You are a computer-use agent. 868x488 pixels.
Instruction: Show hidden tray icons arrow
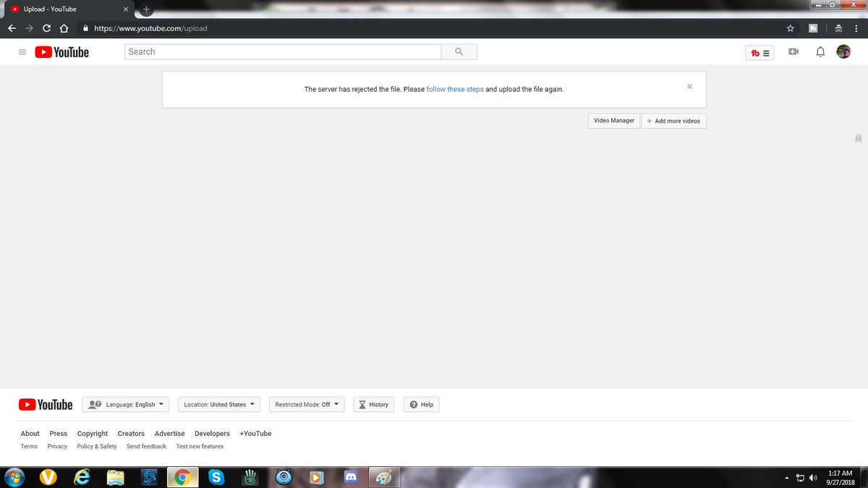(787, 478)
